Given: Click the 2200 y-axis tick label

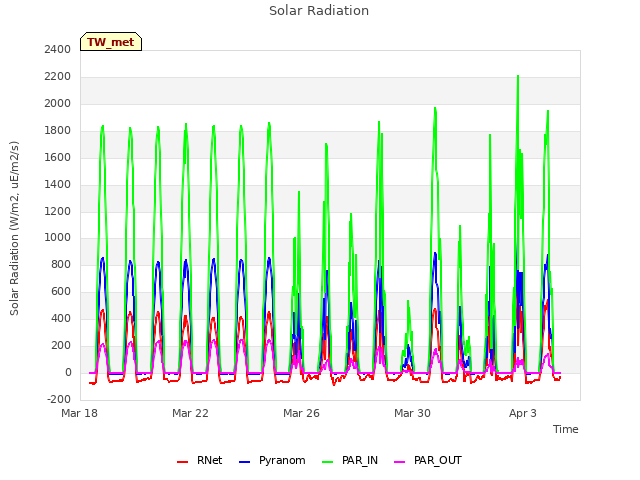Looking at the screenshot, I should click(x=58, y=77).
